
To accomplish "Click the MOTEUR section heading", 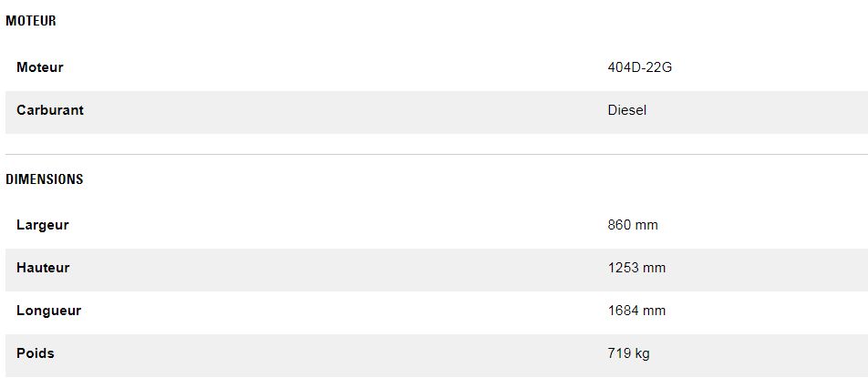I will coord(31,21).
